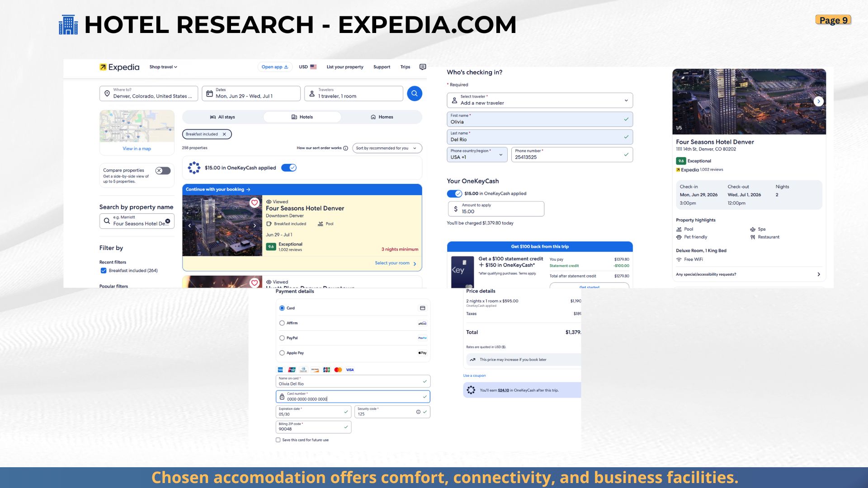
Task: Show next photo of Four Seasons listing
Action: pyautogui.click(x=255, y=225)
